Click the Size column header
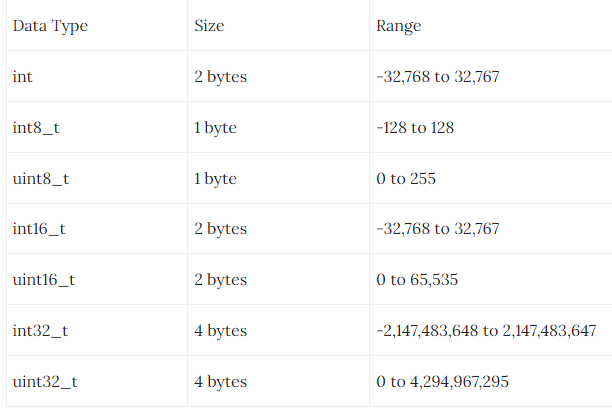Image resolution: width=612 pixels, height=410 pixels. coord(209,26)
